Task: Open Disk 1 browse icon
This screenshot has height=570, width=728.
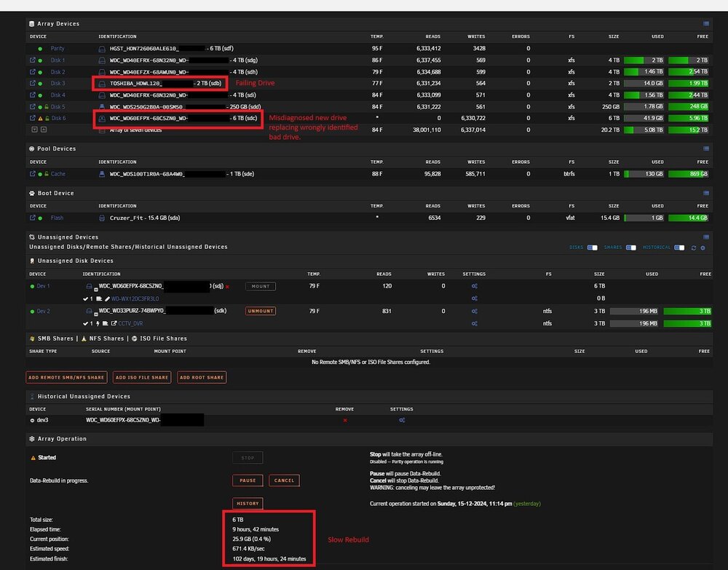Action: 33,60
